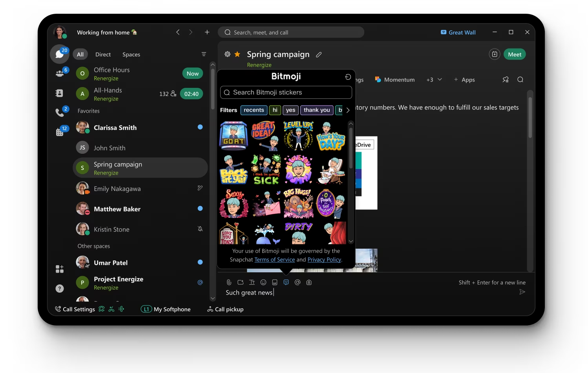
Task: Select the yes Bitmoji filter
Action: coord(291,110)
